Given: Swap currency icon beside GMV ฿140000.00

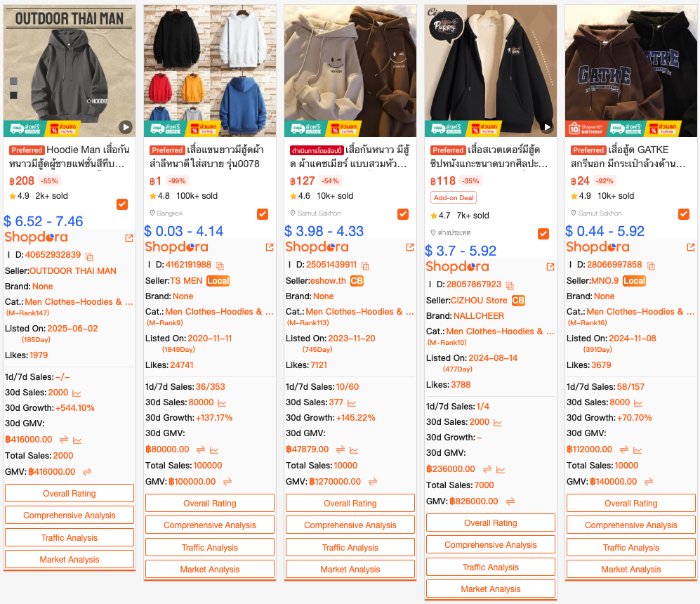Looking at the screenshot, I should click(649, 482).
